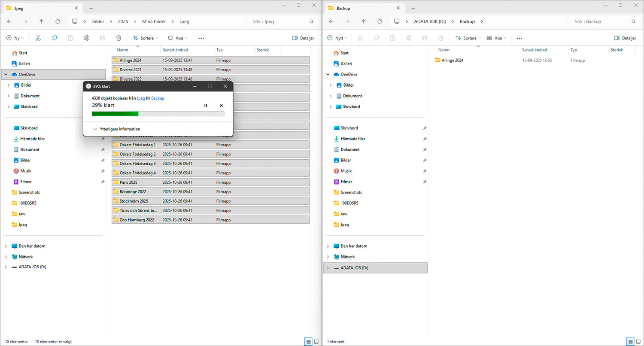Refresh the Backup window folder view

point(380,21)
